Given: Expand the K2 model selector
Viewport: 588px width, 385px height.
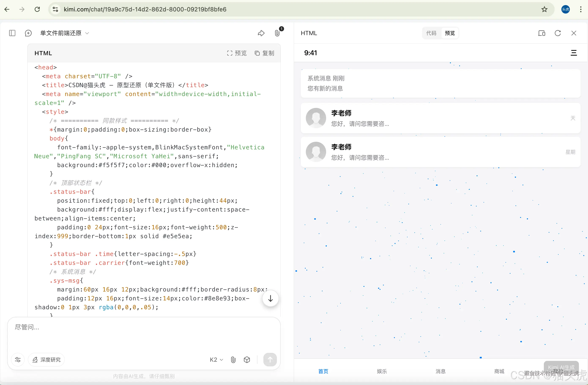Looking at the screenshot, I should click(x=216, y=360).
